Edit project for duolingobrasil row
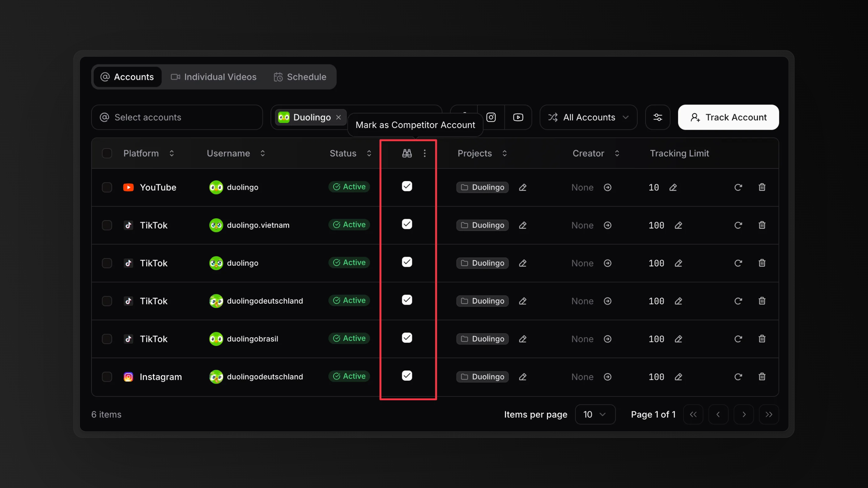 click(523, 339)
